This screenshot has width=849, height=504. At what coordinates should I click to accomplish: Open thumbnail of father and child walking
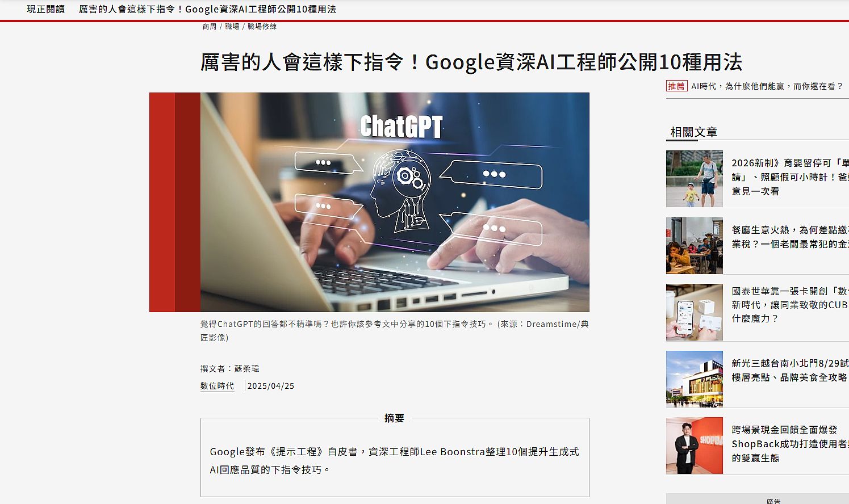coord(695,179)
